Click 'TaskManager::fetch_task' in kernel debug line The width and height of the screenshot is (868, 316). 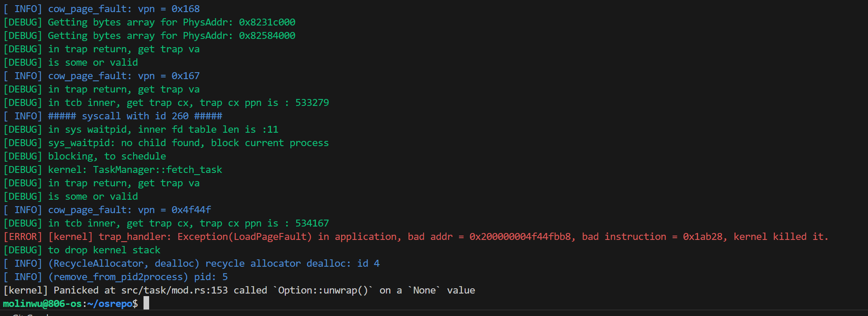[x=157, y=170]
